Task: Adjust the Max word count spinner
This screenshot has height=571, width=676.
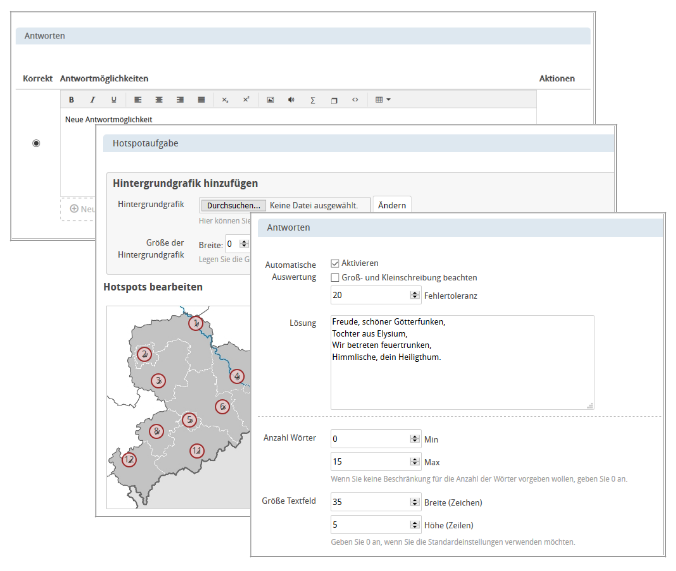Action: coord(415,461)
